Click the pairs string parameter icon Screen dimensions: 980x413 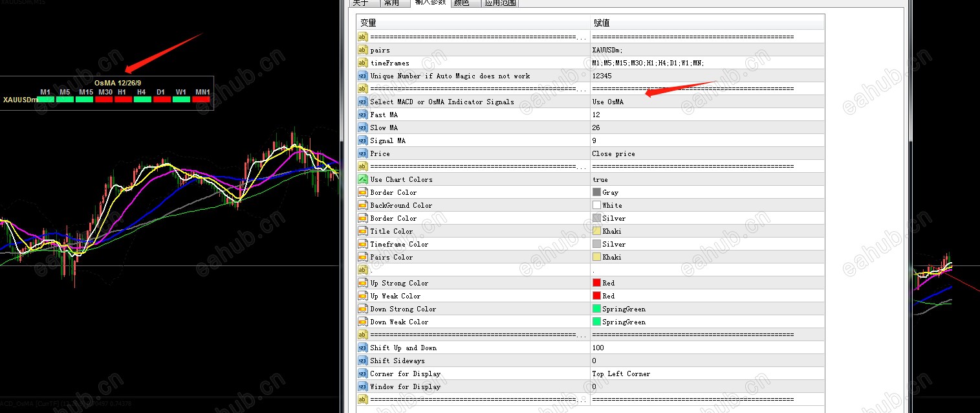point(362,50)
